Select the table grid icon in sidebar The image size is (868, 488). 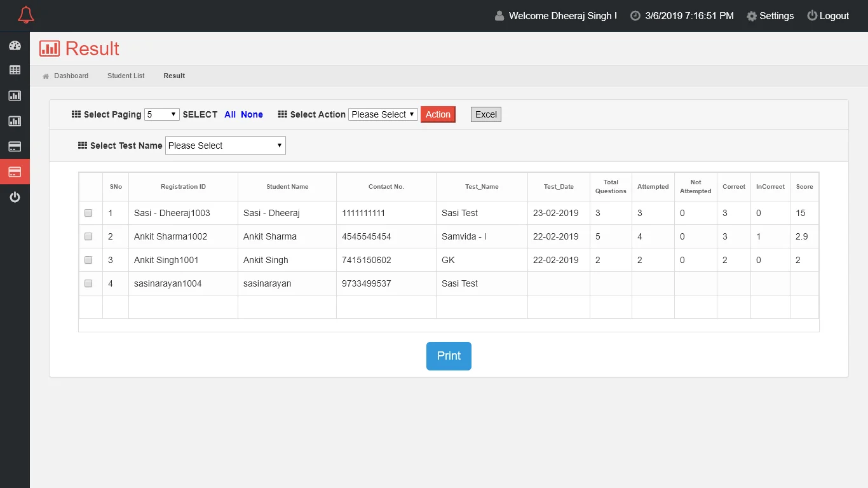(x=15, y=70)
